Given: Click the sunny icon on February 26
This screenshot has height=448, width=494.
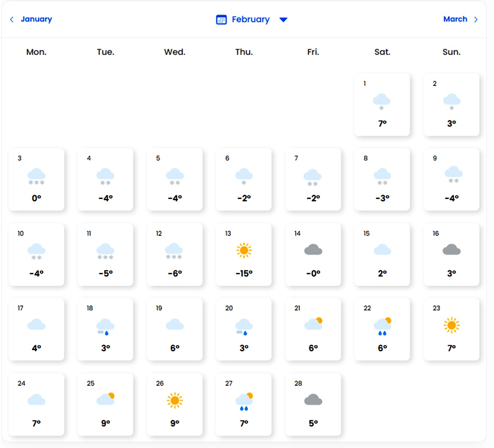Looking at the screenshot, I should 175,400.
